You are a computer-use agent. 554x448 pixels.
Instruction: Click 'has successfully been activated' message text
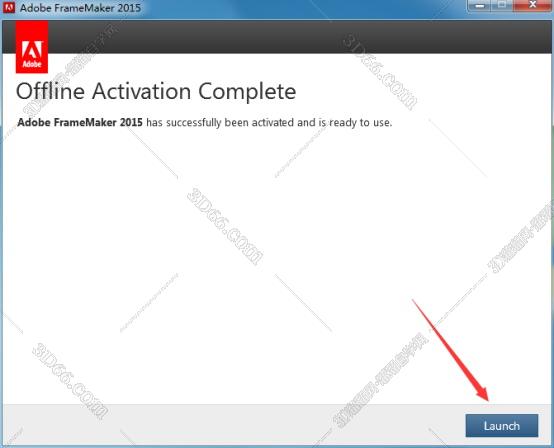(220, 123)
